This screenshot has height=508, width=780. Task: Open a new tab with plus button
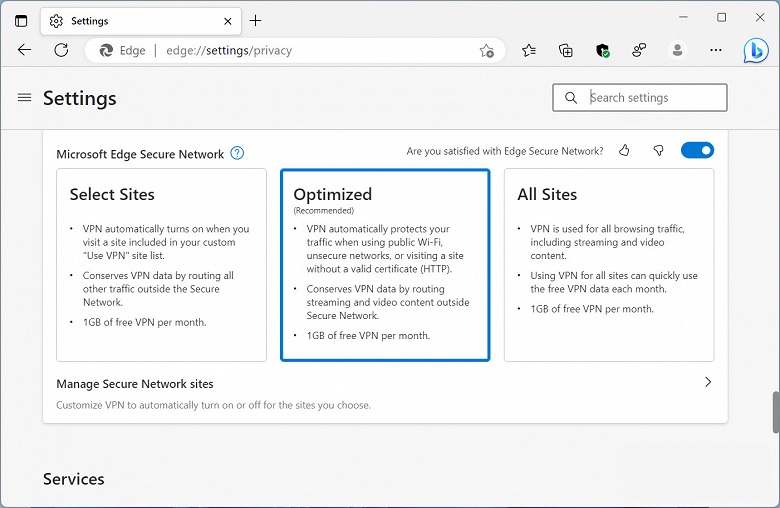(x=256, y=21)
